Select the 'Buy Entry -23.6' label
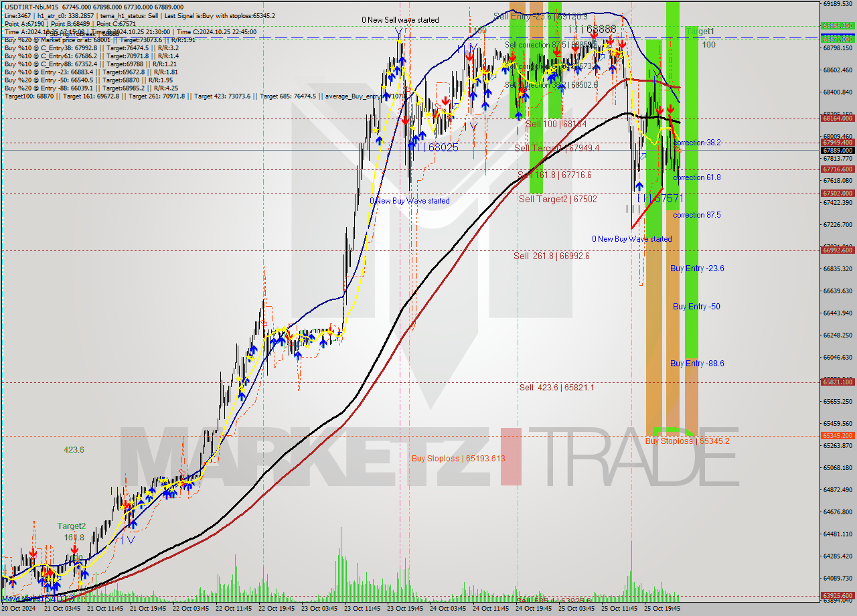 (x=697, y=268)
